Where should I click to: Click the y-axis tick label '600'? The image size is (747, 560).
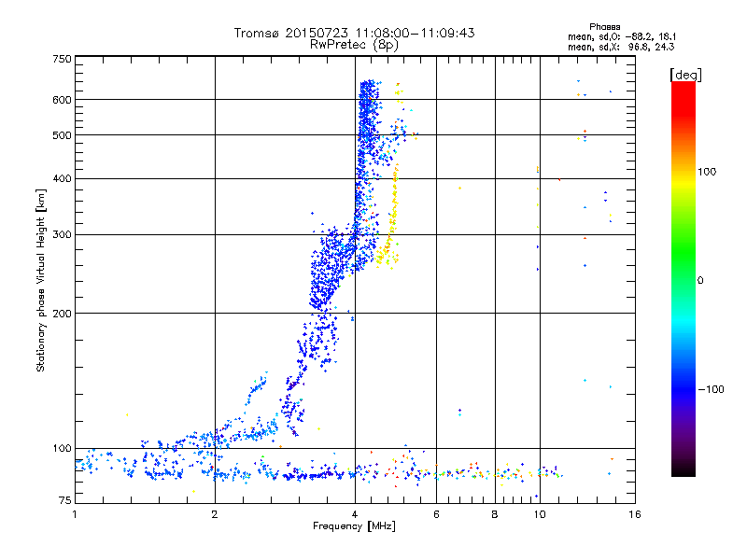[62, 100]
